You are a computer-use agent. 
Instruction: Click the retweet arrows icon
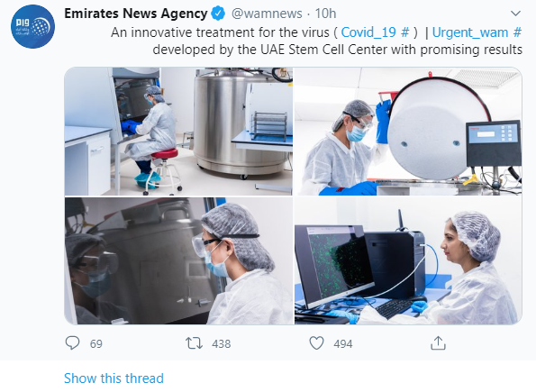(195, 343)
